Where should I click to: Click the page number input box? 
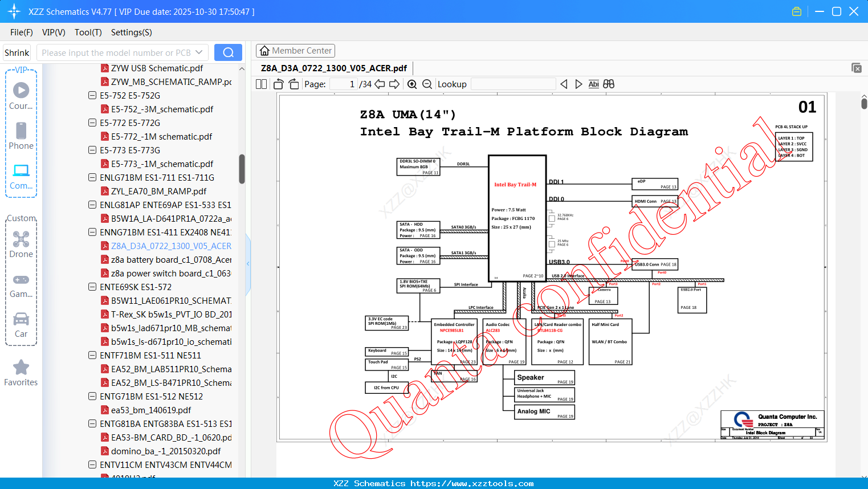click(344, 84)
